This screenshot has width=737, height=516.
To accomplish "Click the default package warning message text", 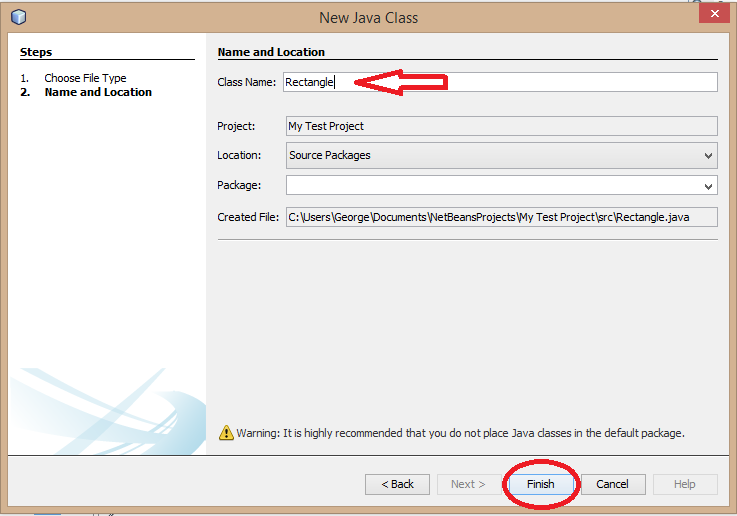I will coord(460,433).
